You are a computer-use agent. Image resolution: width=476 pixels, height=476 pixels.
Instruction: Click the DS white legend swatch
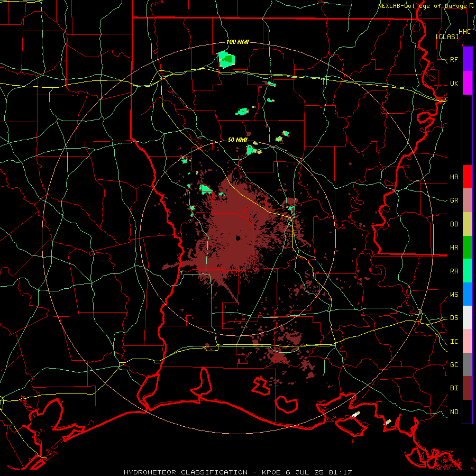click(467, 317)
